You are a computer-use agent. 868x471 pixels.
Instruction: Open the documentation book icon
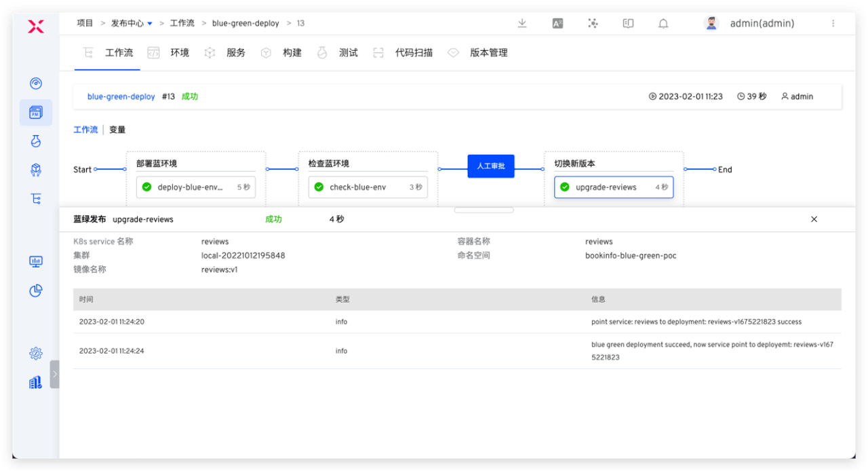coord(628,23)
